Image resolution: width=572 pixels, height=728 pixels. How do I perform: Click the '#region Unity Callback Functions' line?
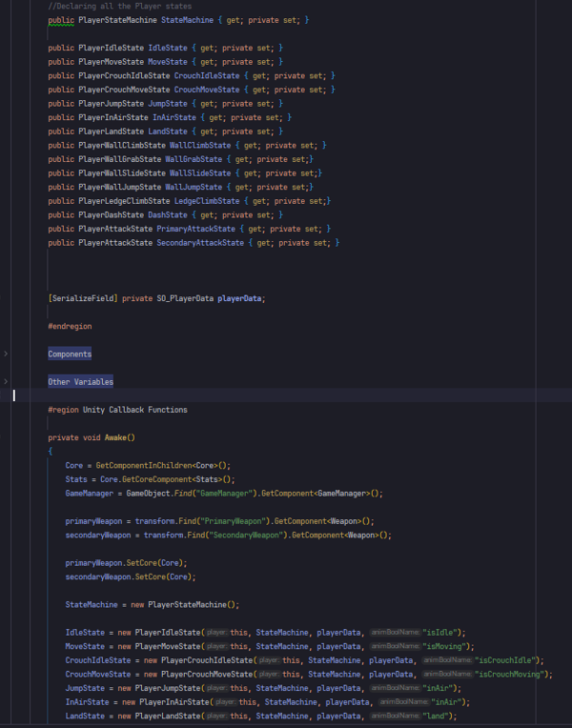117,411
